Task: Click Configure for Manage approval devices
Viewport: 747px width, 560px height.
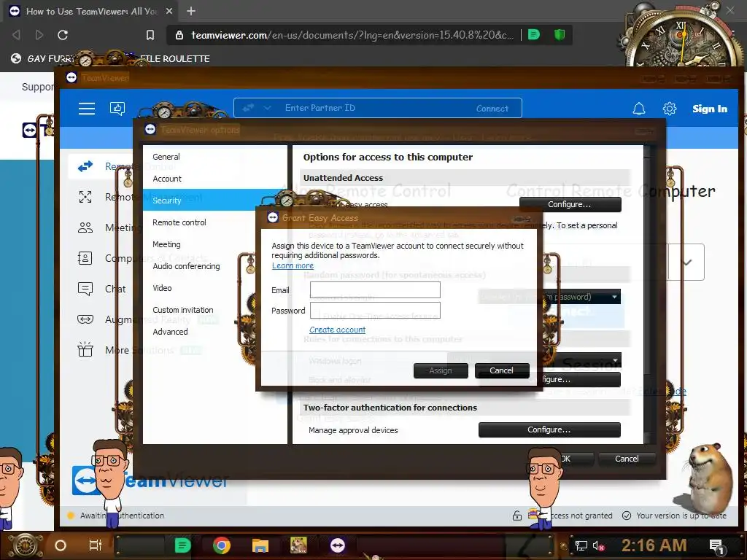Action: (x=549, y=429)
